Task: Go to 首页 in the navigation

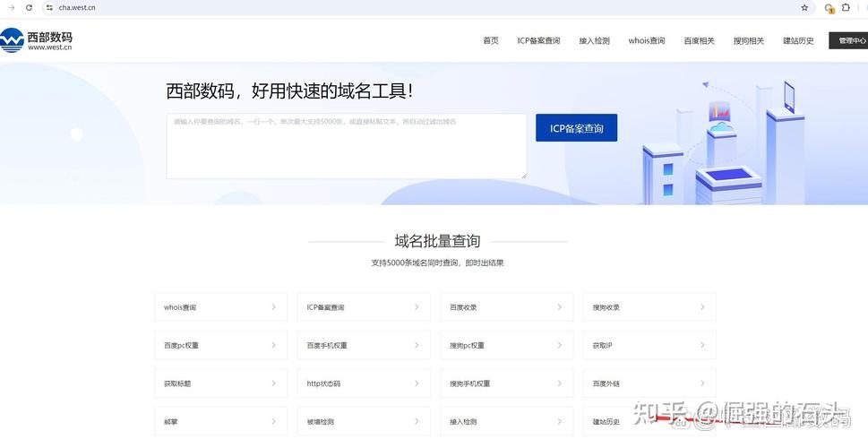Action: (491, 40)
